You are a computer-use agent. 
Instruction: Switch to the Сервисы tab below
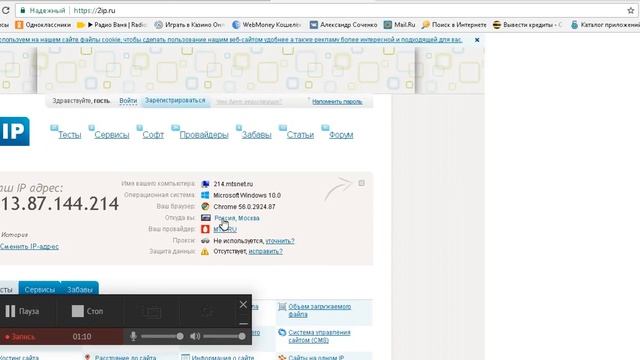point(40,289)
